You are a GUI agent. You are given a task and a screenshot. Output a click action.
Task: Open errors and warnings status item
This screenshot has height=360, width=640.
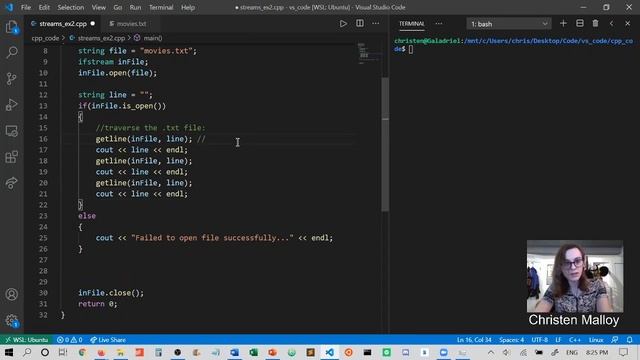[x=69, y=340]
